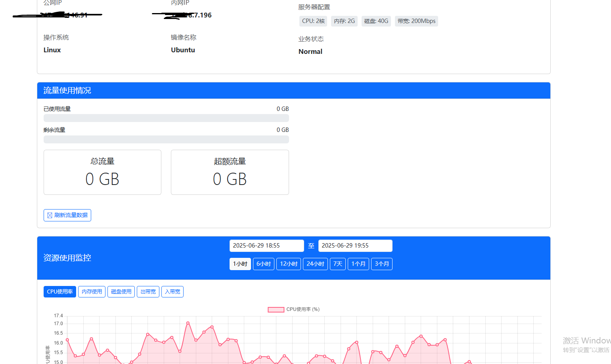This screenshot has width=611, height=364.
Task: Click the Normal business status value
Action: pyautogui.click(x=310, y=51)
